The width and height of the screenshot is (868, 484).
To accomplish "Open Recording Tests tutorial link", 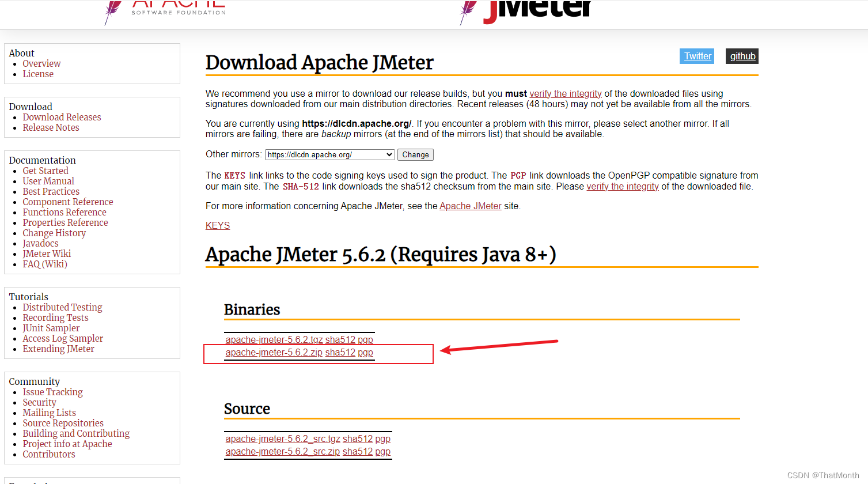I will pos(55,317).
